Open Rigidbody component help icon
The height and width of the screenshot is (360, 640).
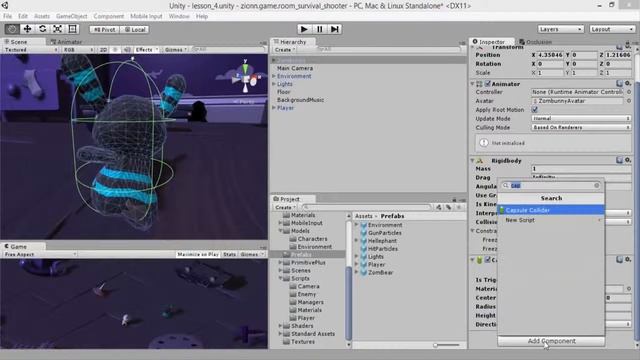620,160
